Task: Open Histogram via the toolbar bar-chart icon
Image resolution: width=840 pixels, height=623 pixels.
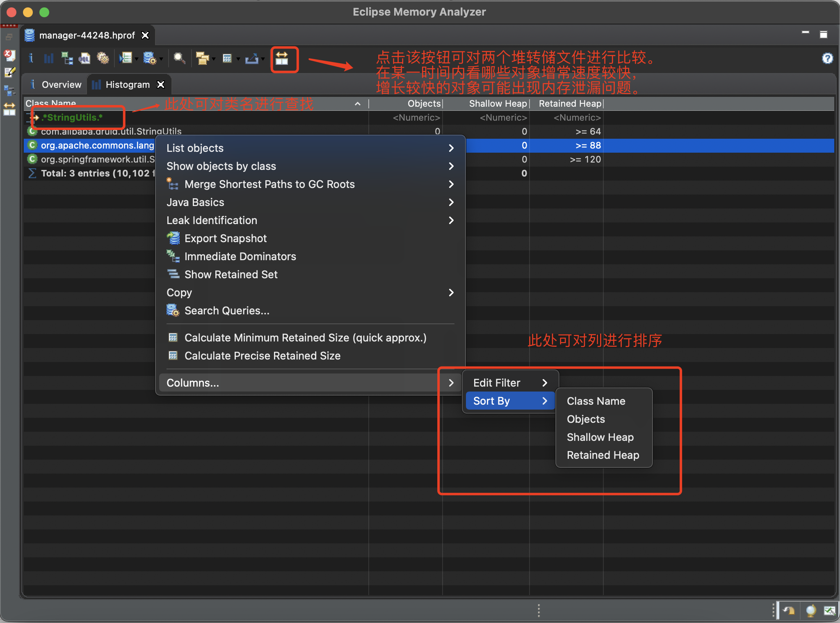Action: click(x=49, y=58)
